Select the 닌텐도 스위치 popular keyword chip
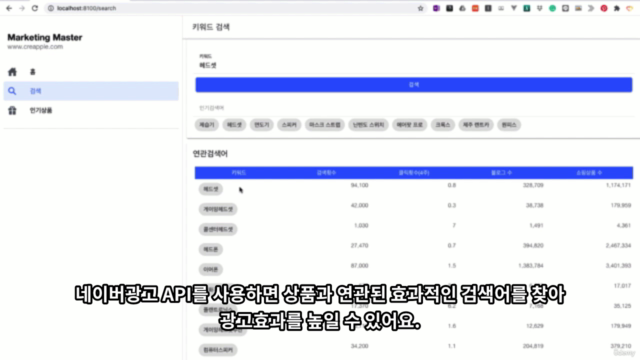Viewport: 640px width, 360px height. coord(369,125)
